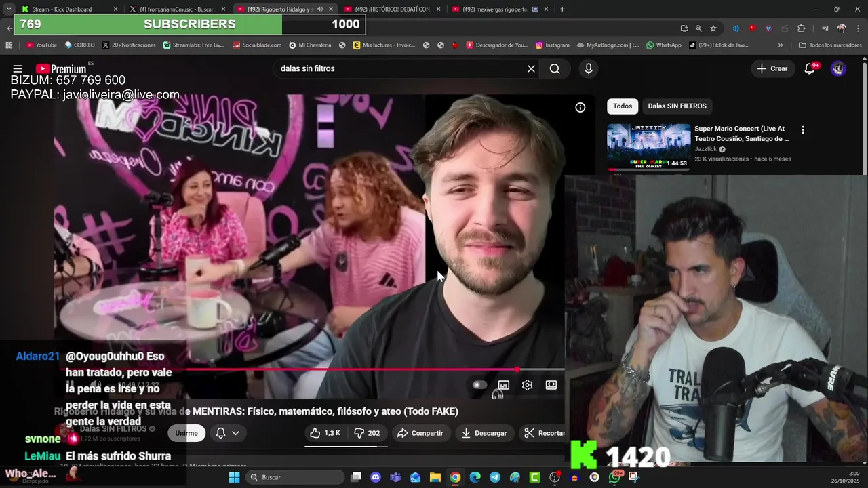Dislike the video showing 202
The height and width of the screenshot is (488, 868).
coord(367,433)
